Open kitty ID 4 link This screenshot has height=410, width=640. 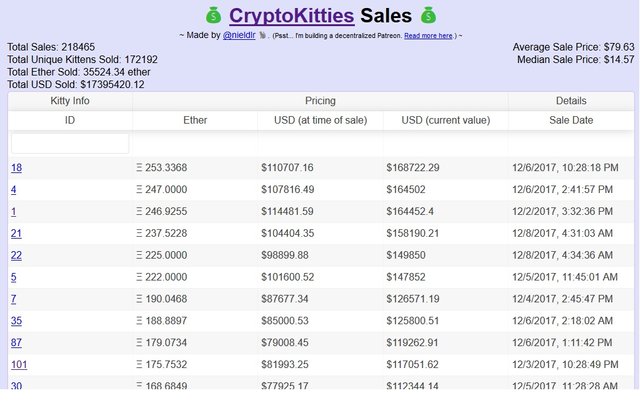[13, 190]
